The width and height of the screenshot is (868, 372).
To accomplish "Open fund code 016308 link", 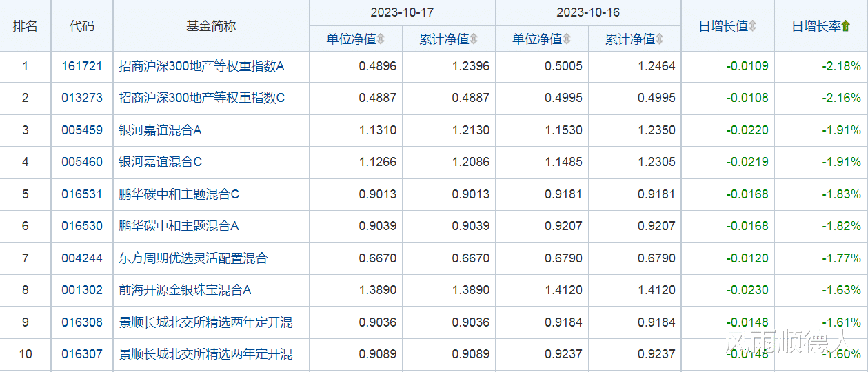I will 81,322.
